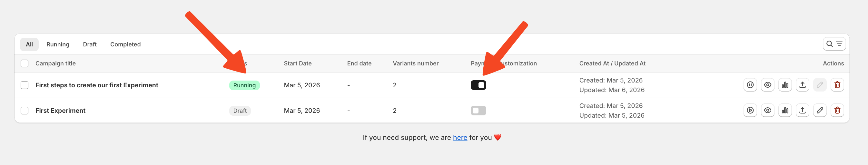Edit the 'First Experiment' campaign
This screenshot has width=868, height=165.
(x=820, y=110)
